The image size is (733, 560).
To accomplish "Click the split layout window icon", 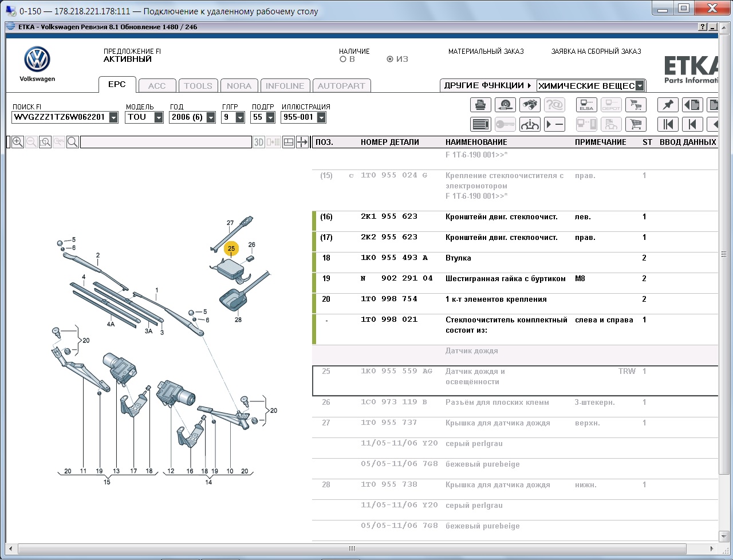I will tap(289, 142).
